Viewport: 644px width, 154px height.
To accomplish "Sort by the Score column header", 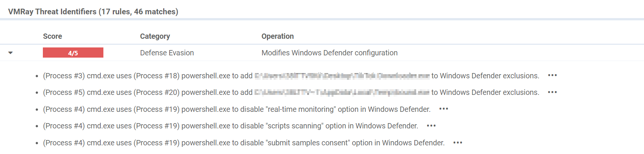I will [53, 36].
